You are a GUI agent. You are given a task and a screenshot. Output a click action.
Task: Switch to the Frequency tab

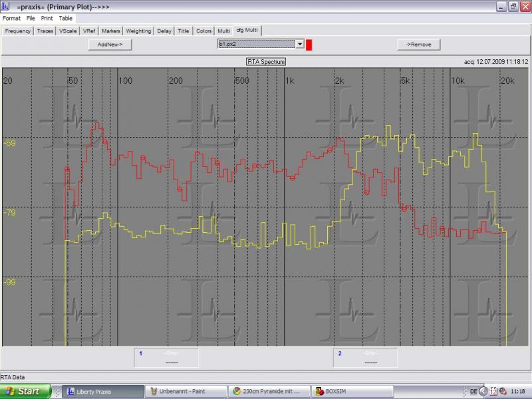coord(18,31)
